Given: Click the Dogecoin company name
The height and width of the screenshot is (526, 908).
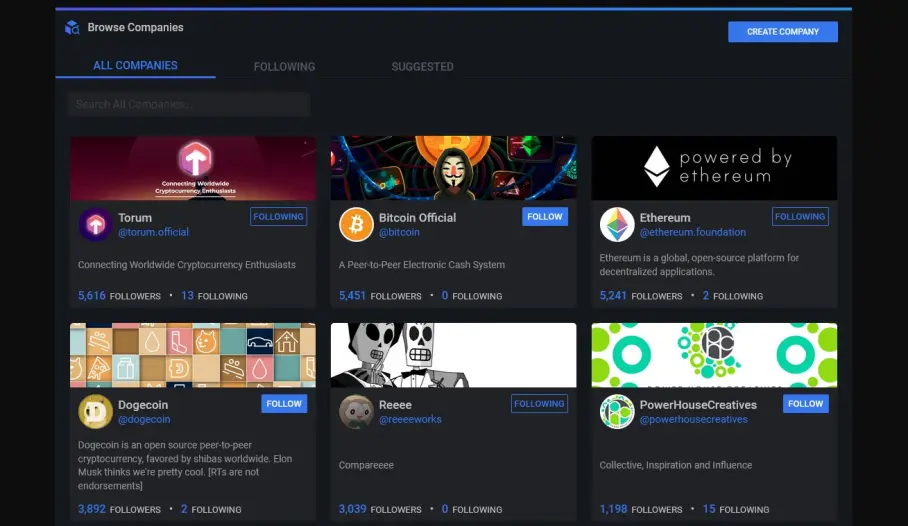Looking at the screenshot, I should click(143, 405).
